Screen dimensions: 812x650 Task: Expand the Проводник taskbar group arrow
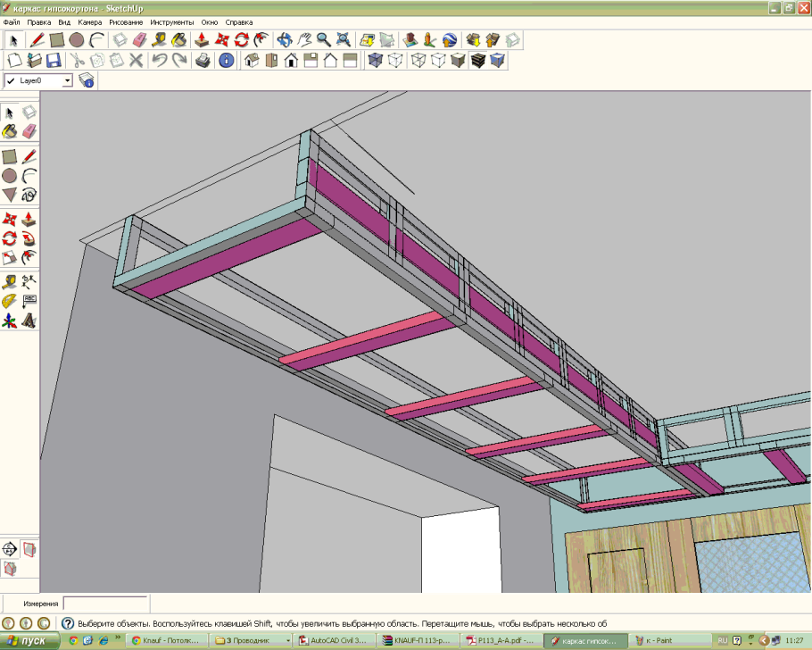(x=287, y=641)
